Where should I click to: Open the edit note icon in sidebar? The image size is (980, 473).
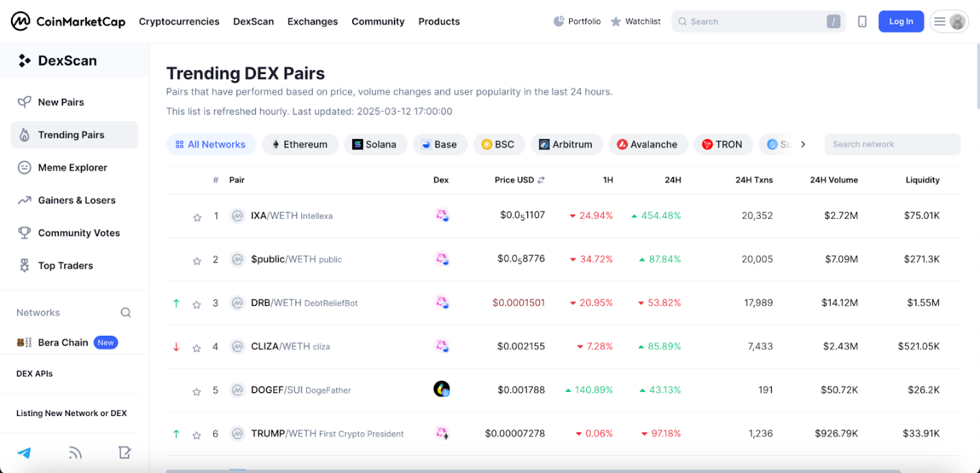[x=125, y=452]
